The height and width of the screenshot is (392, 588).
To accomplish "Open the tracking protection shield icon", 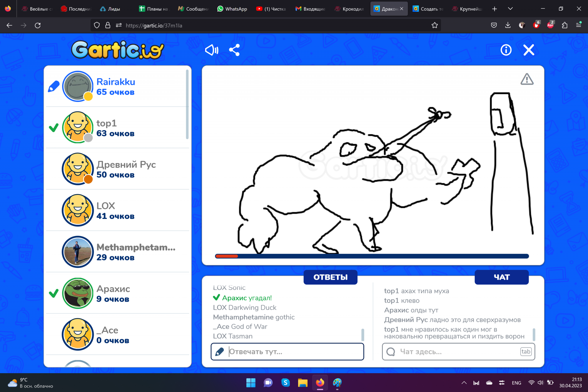I will [x=97, y=26].
